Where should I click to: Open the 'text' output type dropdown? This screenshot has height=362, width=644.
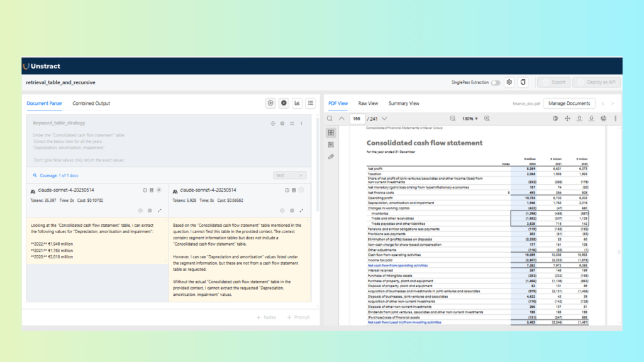[290, 175]
